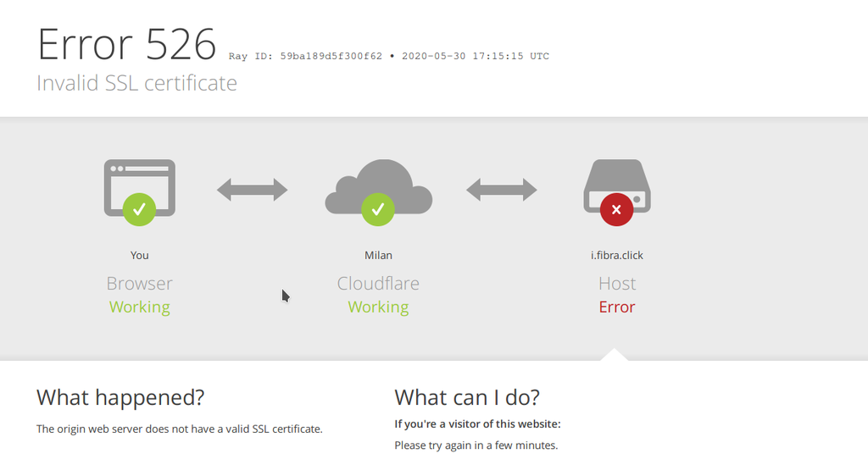
Task: Click the Error 526 heading
Action: (127, 44)
